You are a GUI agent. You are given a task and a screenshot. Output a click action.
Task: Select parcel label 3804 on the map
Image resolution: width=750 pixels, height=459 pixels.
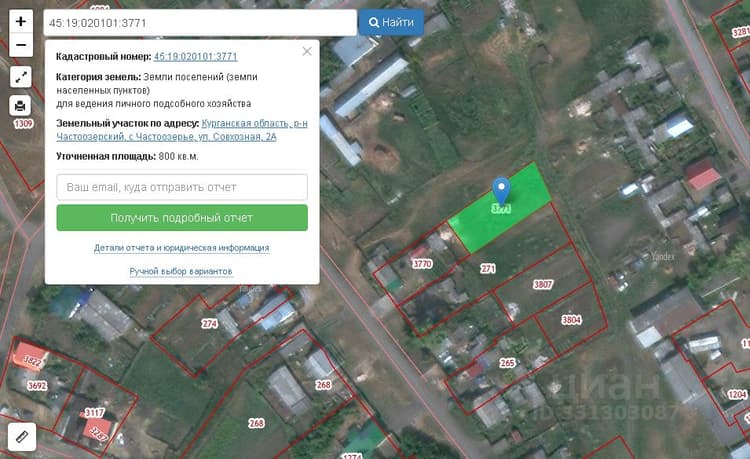571,319
